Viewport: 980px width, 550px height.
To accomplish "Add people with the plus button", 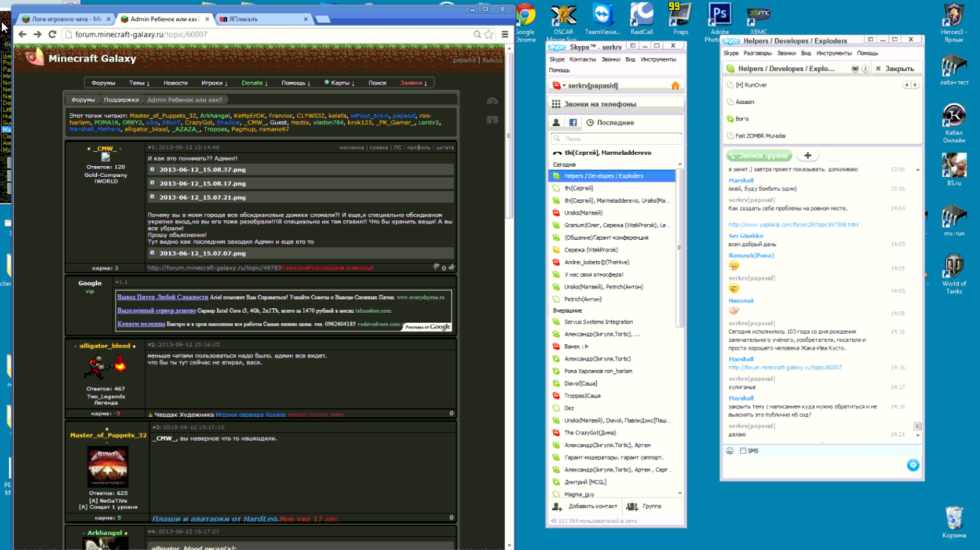I will click(808, 155).
